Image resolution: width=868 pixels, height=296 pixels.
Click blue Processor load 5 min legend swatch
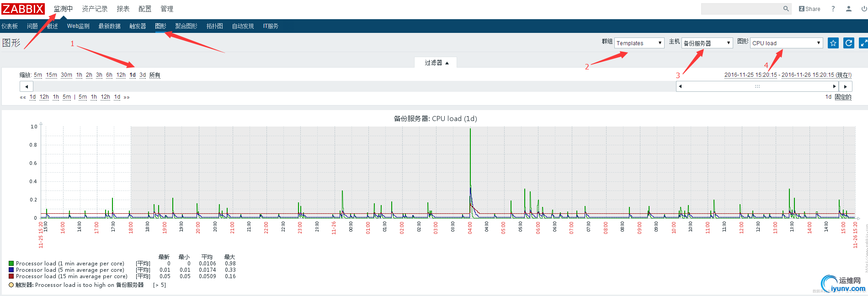(x=11, y=270)
